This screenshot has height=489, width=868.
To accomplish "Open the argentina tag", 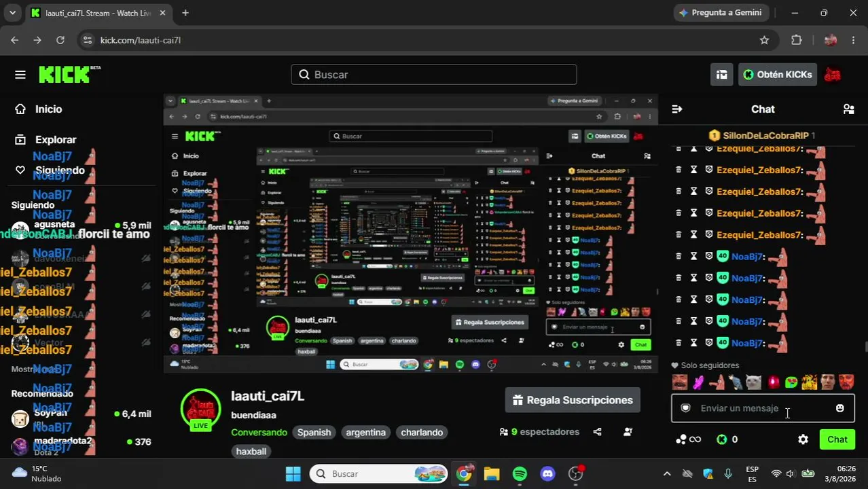I will click(365, 433).
